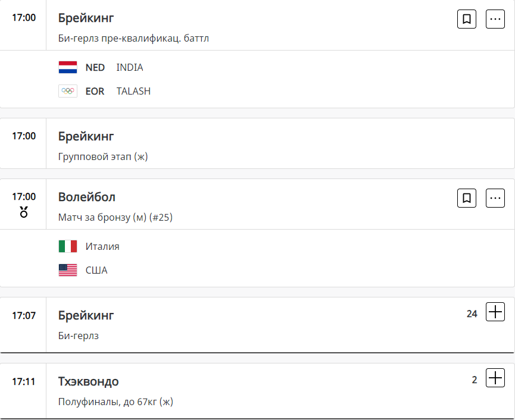
Task: Open the Би-герлз пре-квалификац. баттл heading
Action: pos(133,39)
